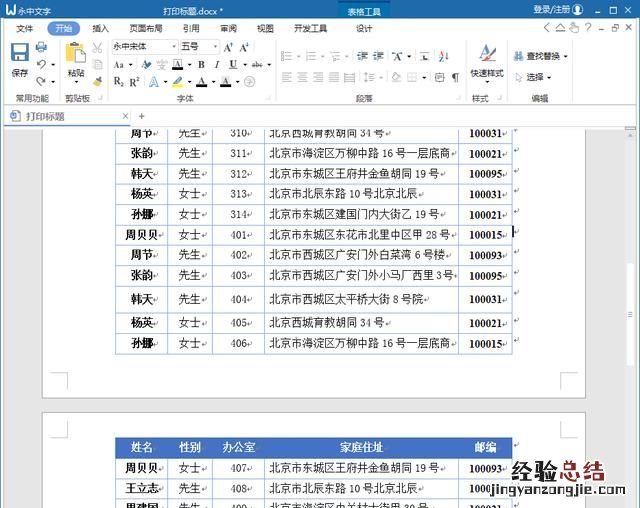640x508 pixels.
Task: Click the Paste (粘贴) clipboard icon
Action: coord(76,53)
